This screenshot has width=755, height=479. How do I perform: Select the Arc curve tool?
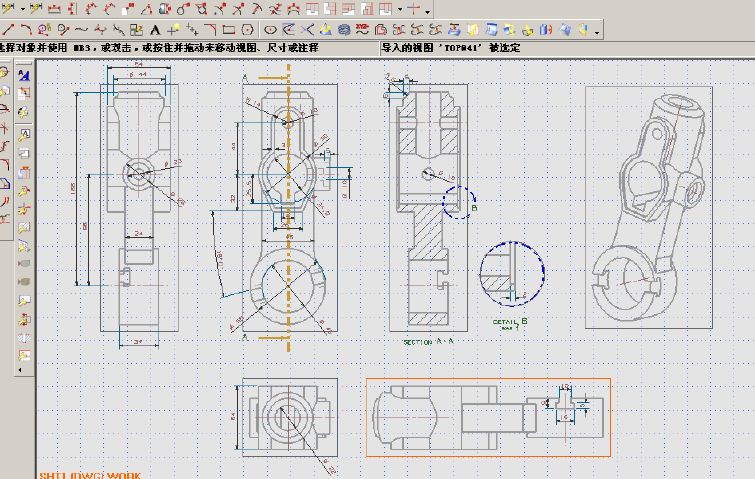pos(26,30)
